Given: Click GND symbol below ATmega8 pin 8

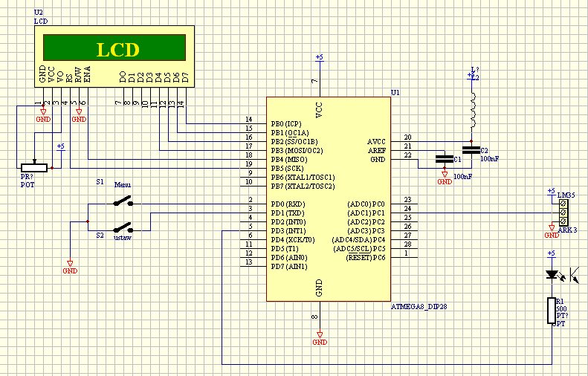Looking at the screenshot, I should (x=320, y=338).
